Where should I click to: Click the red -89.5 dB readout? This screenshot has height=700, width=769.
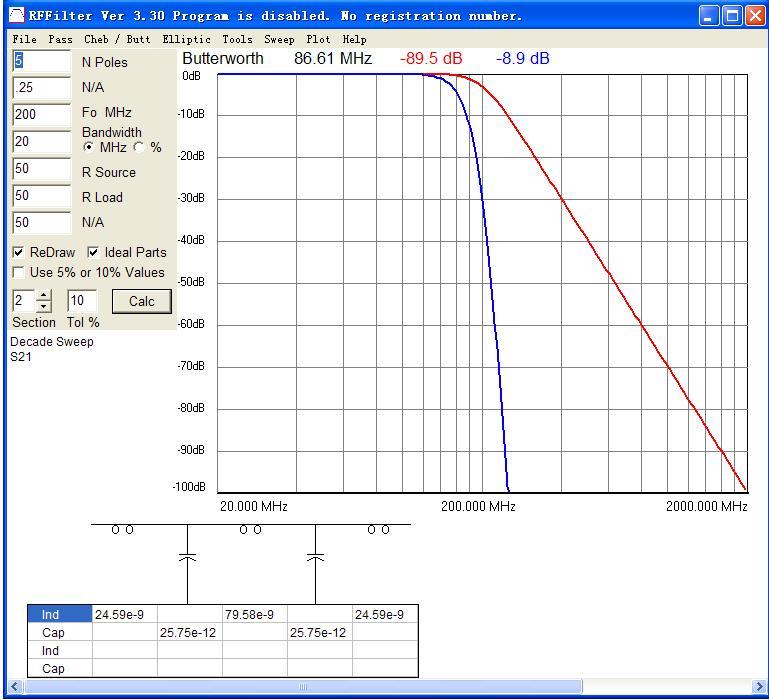431,58
